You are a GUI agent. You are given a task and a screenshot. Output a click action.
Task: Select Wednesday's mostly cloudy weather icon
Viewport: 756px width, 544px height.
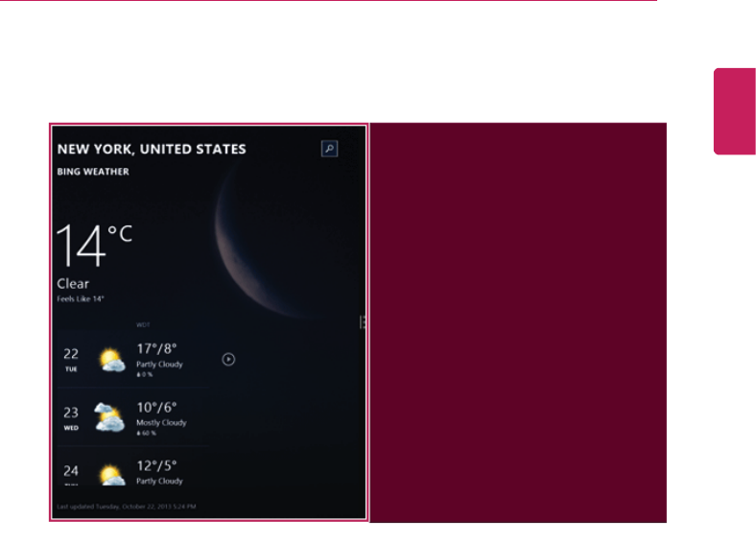point(109,417)
